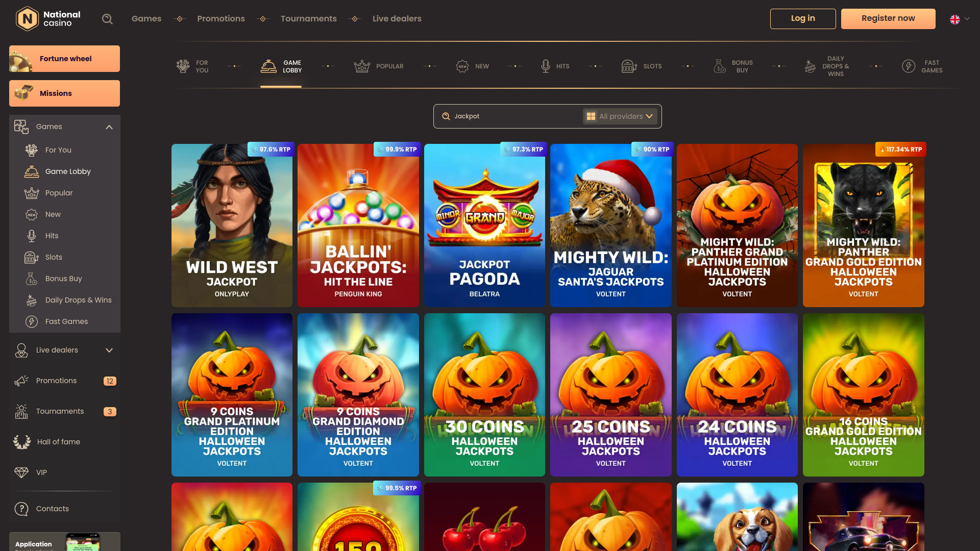Screen dimensions: 980x551
Task: Expand the Live dealers sidebar section
Action: (x=109, y=350)
